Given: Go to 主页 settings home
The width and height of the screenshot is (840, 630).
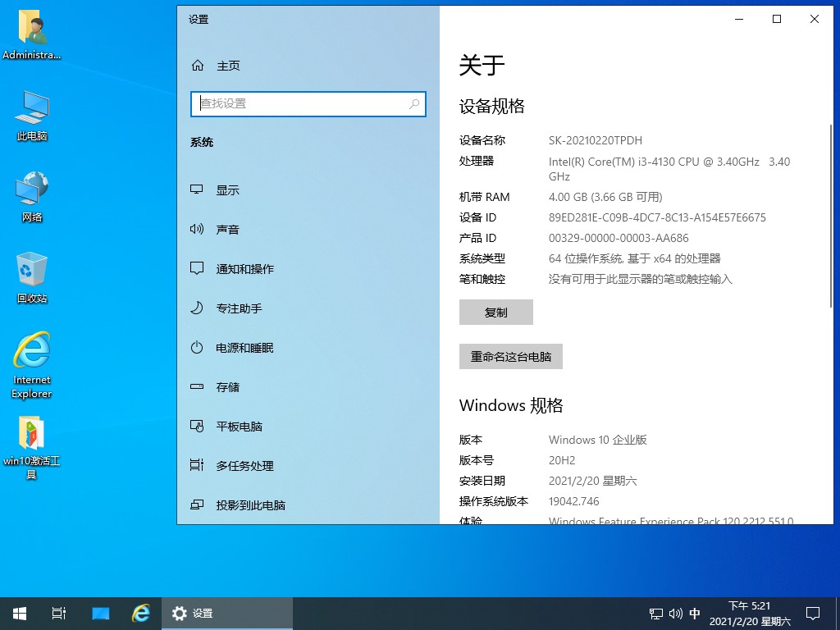Looking at the screenshot, I should click(228, 66).
